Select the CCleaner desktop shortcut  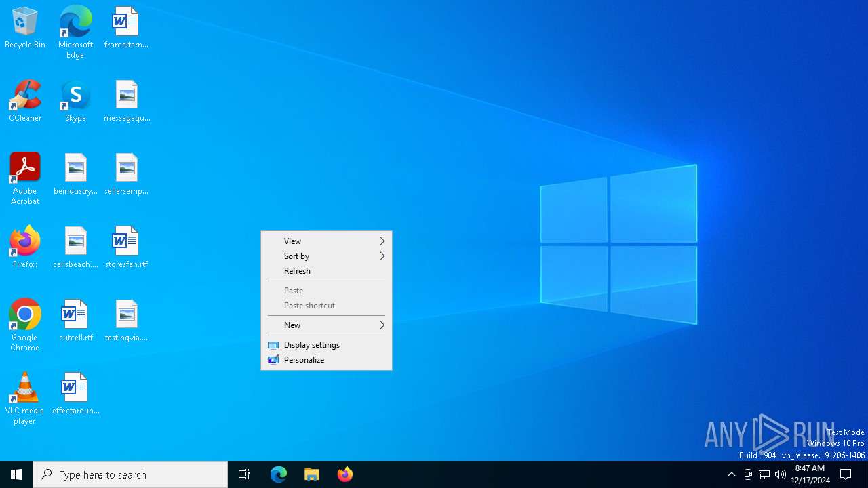coord(25,102)
